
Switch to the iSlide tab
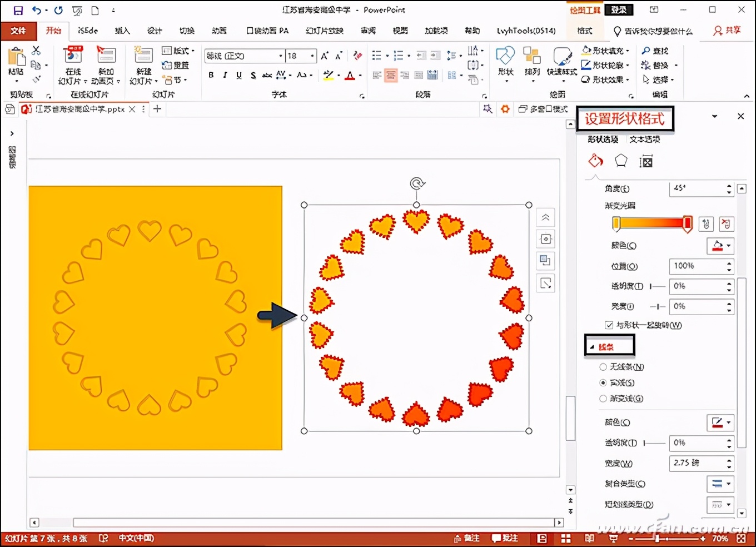88,31
